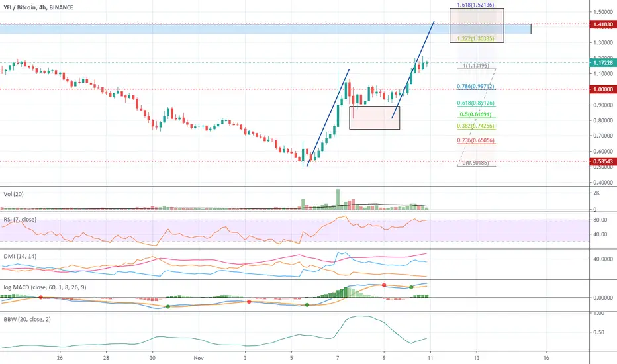Click the RSI (7, close) indicator label
This screenshot has width=617, height=364.
click(20, 220)
